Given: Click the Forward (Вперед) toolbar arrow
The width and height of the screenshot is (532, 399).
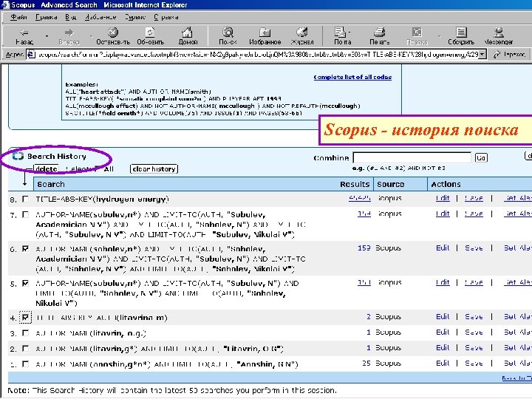Looking at the screenshot, I should [x=69, y=33].
